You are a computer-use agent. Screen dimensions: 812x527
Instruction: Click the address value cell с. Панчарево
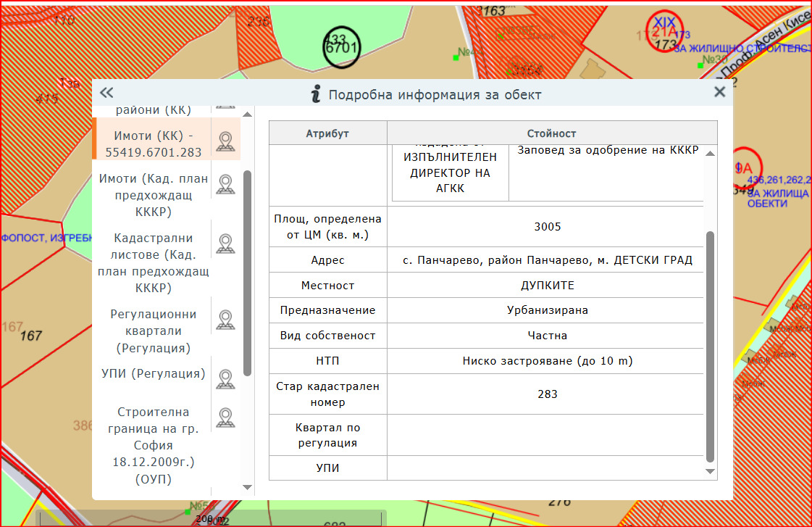(x=547, y=260)
